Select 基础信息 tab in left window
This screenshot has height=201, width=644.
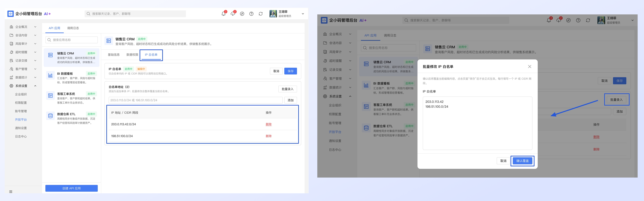(x=114, y=55)
